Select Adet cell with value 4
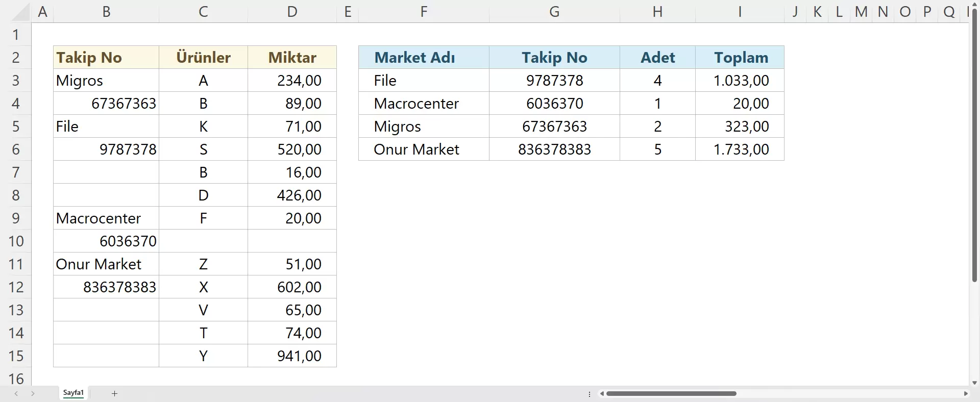Image resolution: width=980 pixels, height=402 pixels. 657,80
